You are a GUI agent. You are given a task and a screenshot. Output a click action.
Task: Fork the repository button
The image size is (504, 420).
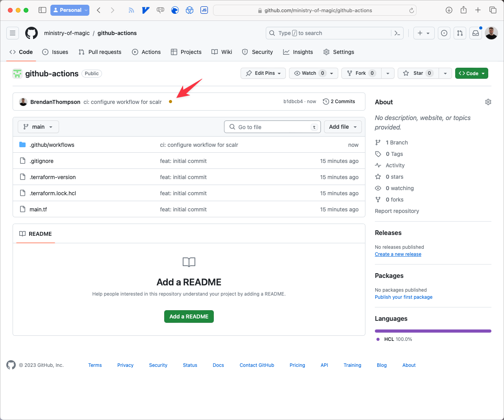pos(361,73)
